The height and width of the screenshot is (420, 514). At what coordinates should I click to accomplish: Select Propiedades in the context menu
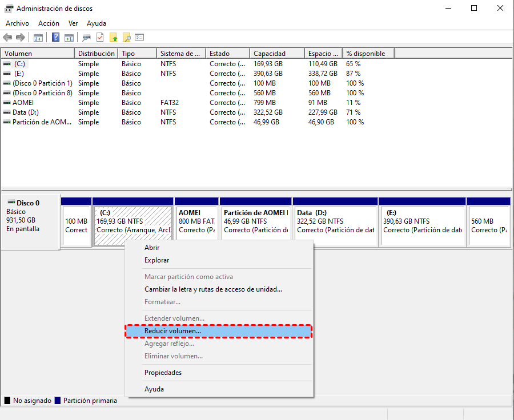[x=163, y=373]
